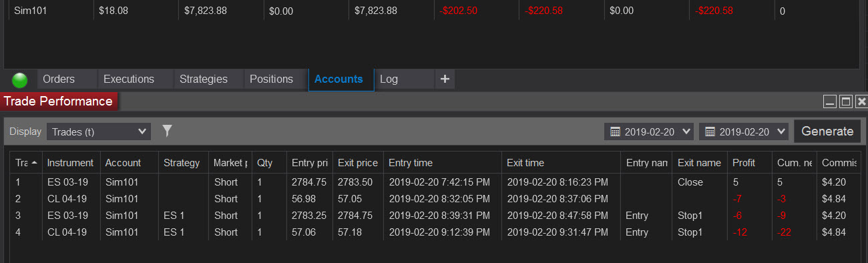Sort by Exit name column header
This screenshot has height=263, width=868.
699,162
